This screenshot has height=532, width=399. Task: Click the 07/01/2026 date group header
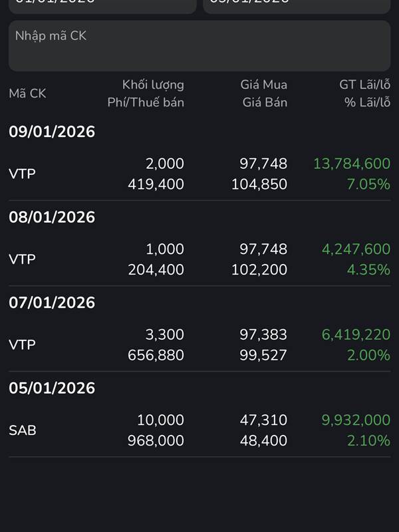click(x=52, y=303)
